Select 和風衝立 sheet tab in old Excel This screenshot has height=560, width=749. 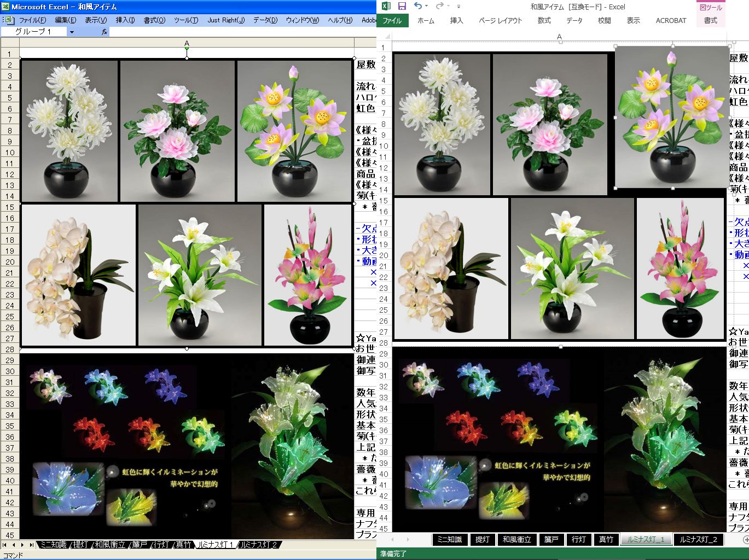tap(109, 545)
